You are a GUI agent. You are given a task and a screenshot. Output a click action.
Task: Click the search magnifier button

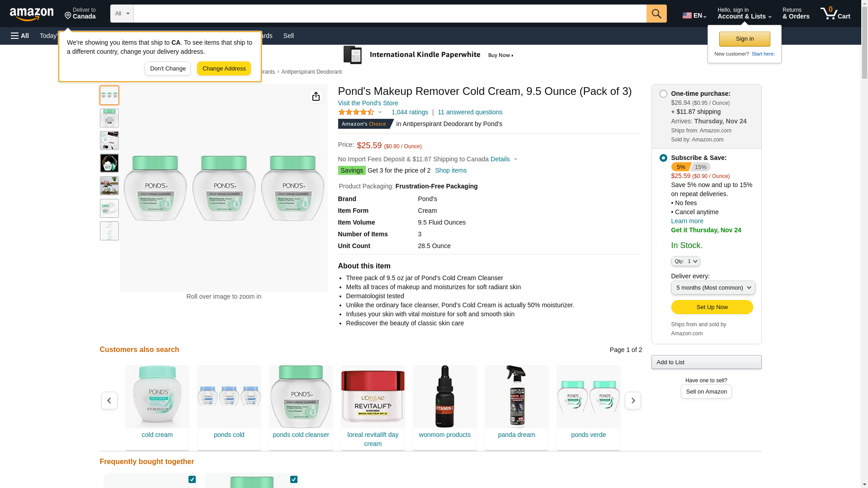pos(656,14)
